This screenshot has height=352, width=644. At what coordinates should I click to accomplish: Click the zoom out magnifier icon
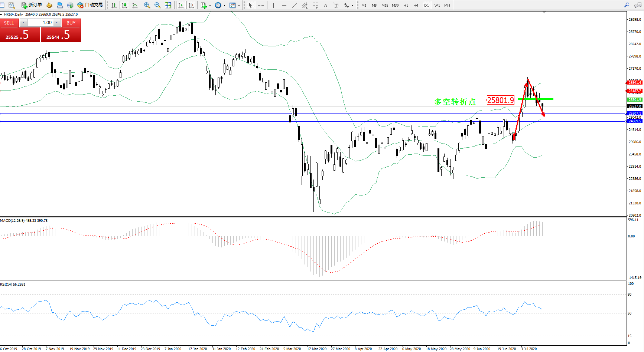(x=157, y=5)
